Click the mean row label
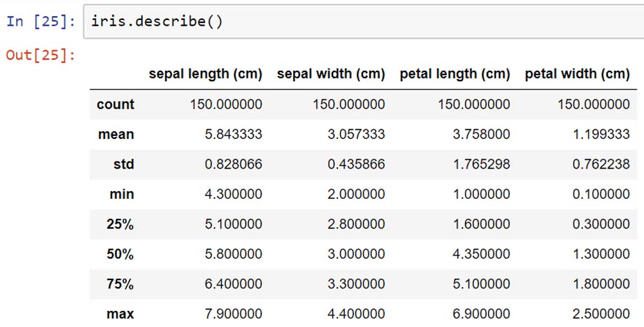 (116, 135)
